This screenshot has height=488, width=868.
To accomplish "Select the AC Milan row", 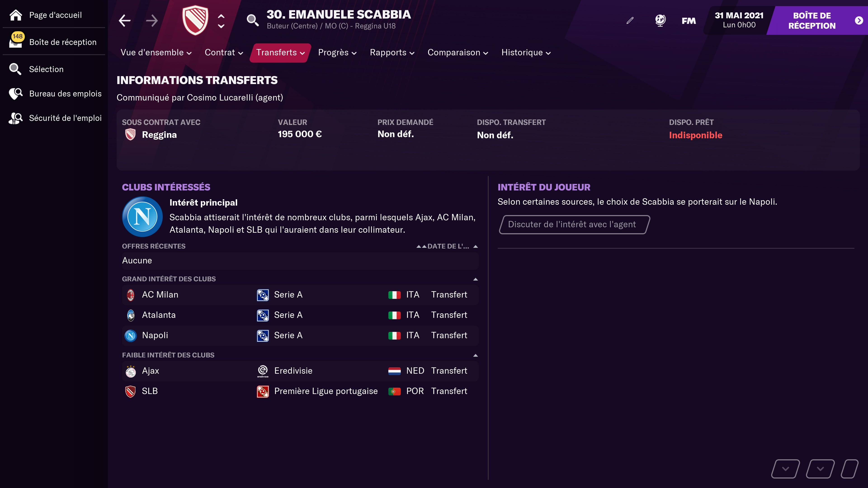I will point(300,295).
